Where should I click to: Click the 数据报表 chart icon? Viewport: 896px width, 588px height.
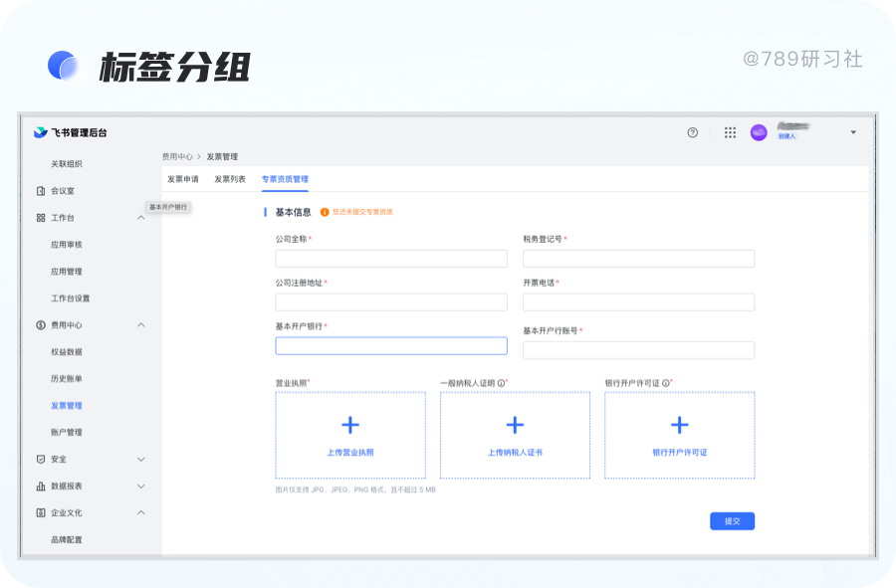[x=41, y=486]
